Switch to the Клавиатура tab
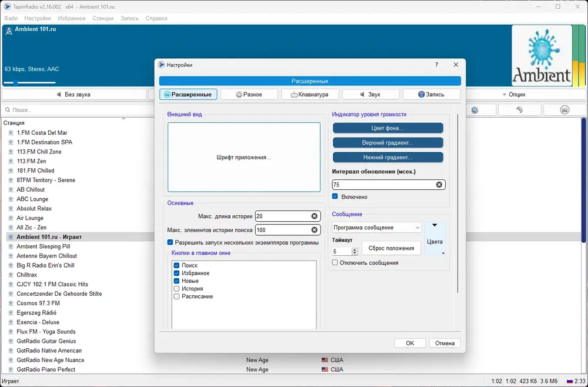588x387 pixels. point(310,95)
